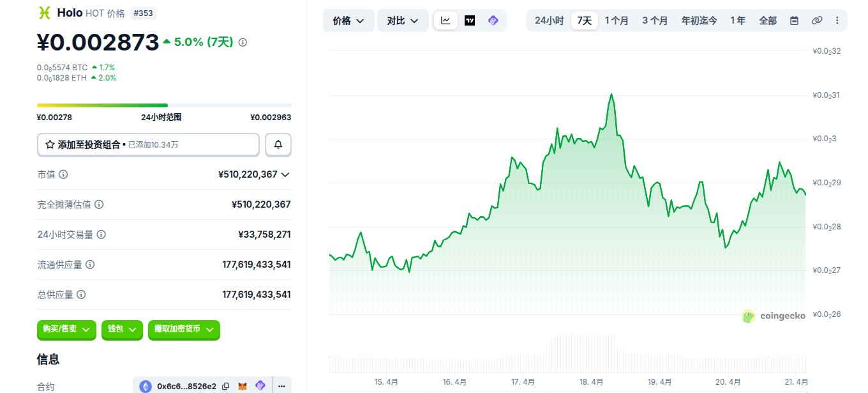Click the price alert bell icon
868x393 pixels.
click(x=278, y=144)
